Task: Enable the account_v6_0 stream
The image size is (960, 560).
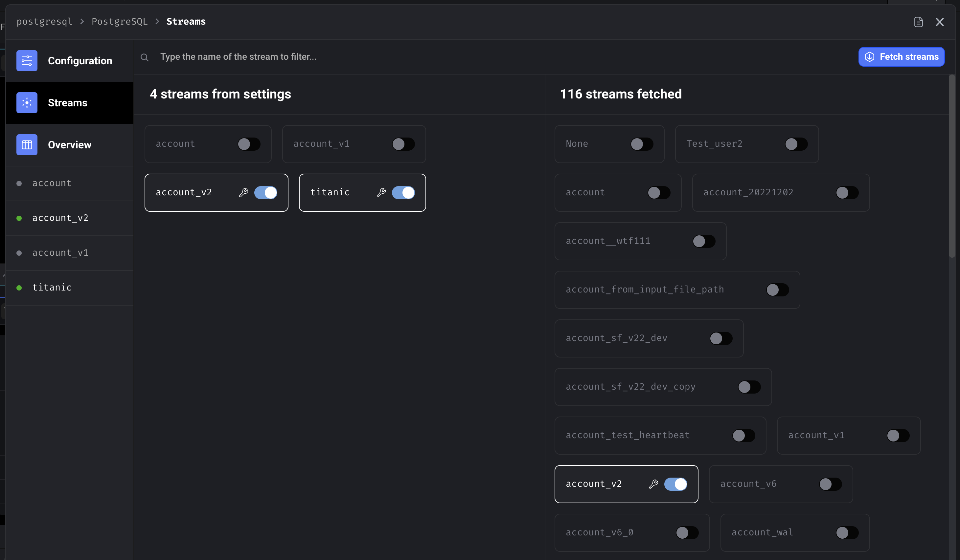Action: click(x=687, y=532)
